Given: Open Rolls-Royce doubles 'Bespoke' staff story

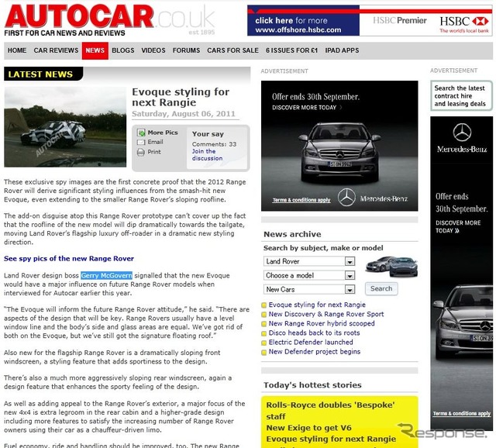Looking at the screenshot, I should (x=330, y=411).
